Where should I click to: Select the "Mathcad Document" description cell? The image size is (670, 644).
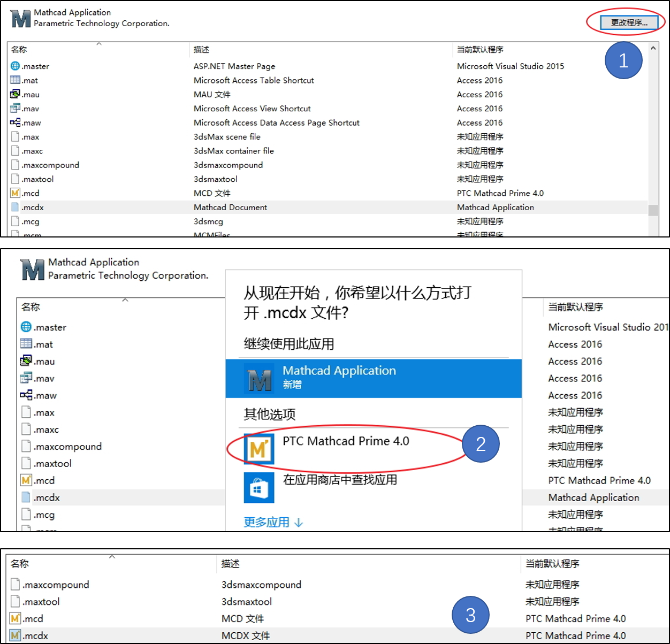coord(231,207)
